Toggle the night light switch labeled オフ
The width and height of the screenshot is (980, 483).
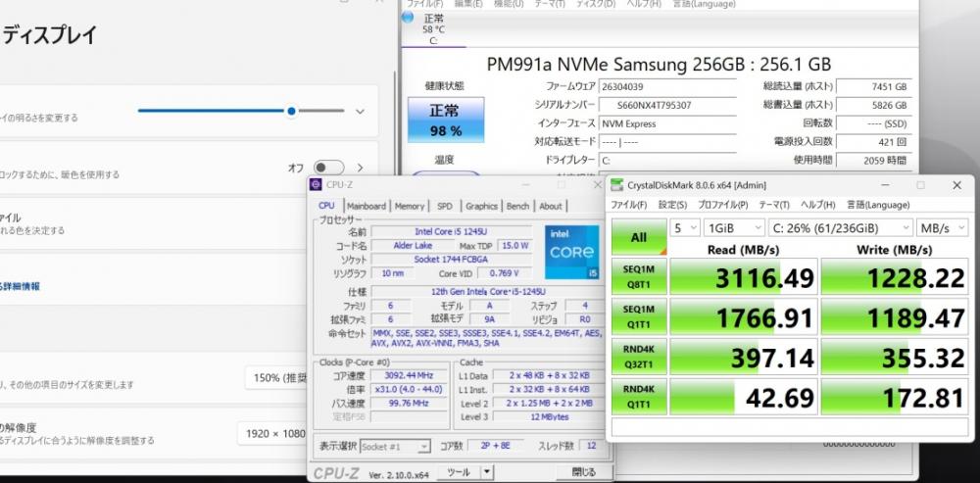(328, 168)
